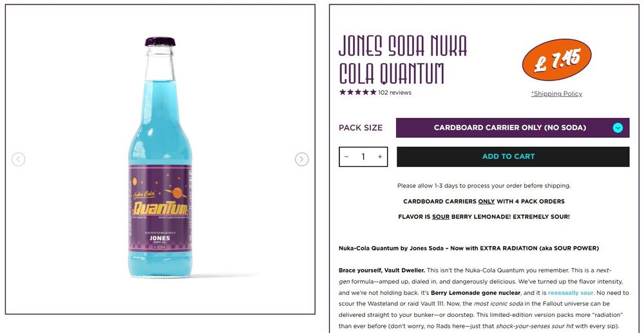Click the orange £7.45 price badge
This screenshot has height=333, width=644.
(556, 59)
